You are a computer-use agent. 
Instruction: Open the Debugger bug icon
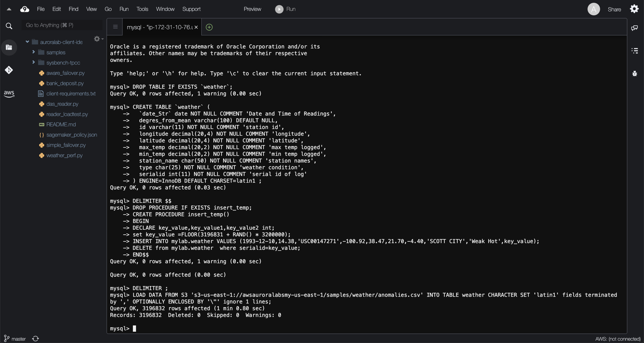(634, 73)
